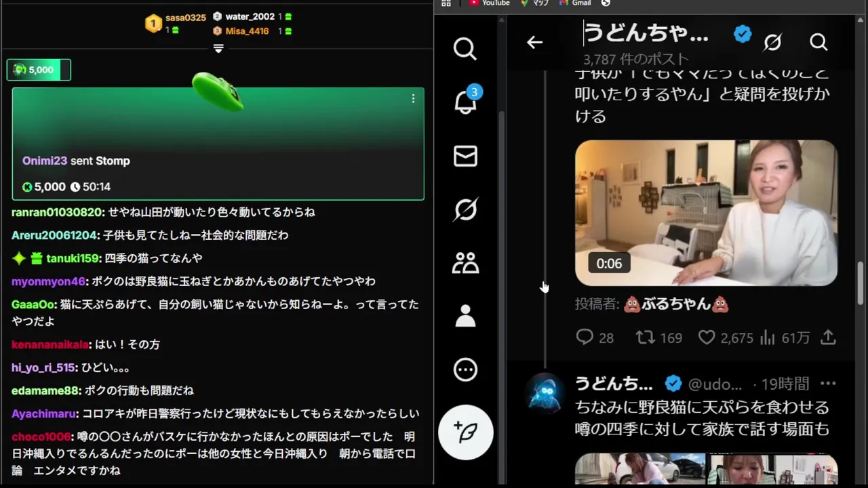Click chat username hi_yo_ri_515
The height and width of the screenshot is (488, 868).
[x=45, y=367]
